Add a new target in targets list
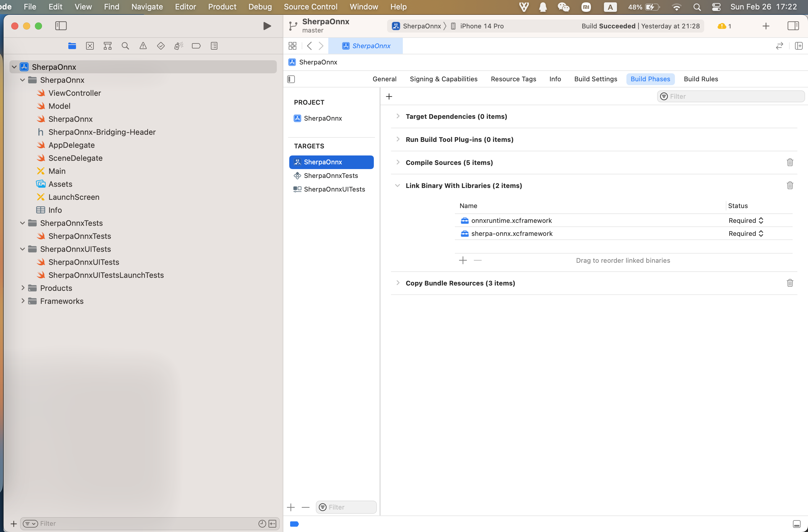Image resolution: width=808 pixels, height=532 pixels. 291,507
